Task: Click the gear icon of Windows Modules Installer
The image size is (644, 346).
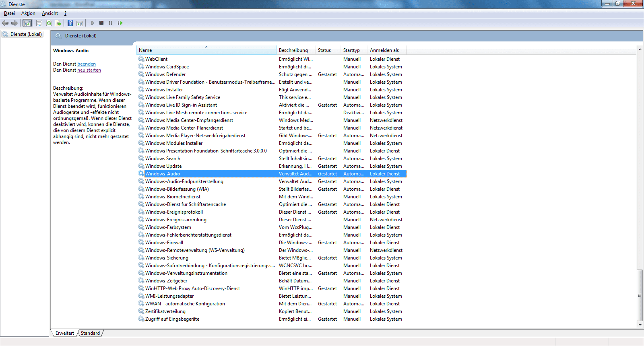Action: 141,143
